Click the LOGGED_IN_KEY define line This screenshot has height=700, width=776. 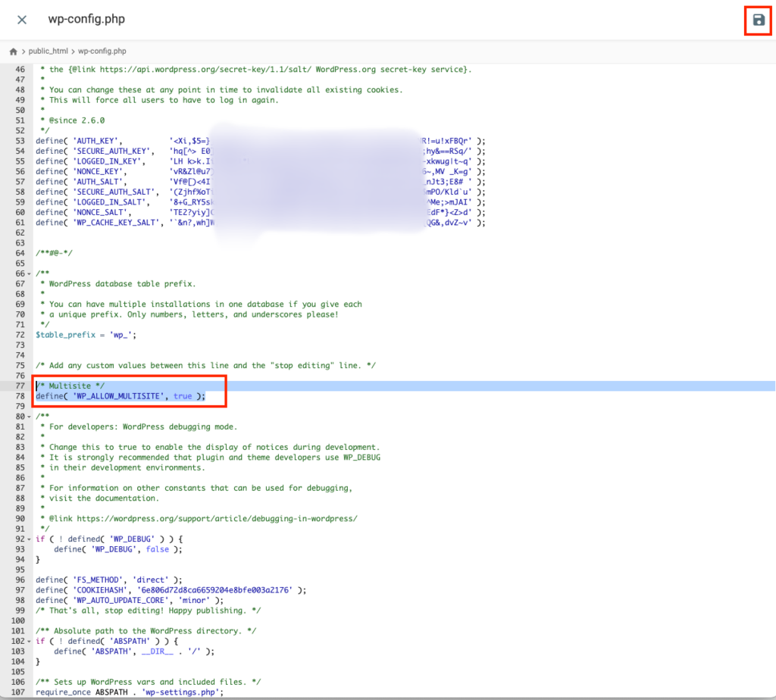261,161
